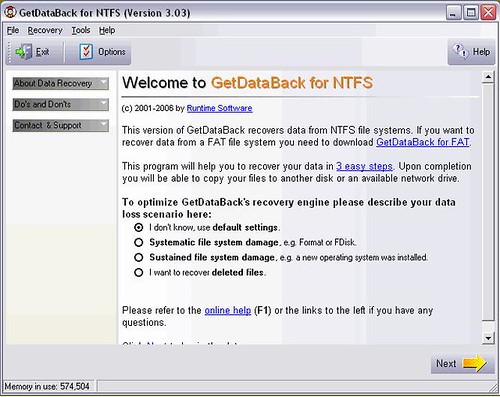Click the scrollbar down arrow

[x=488, y=338]
